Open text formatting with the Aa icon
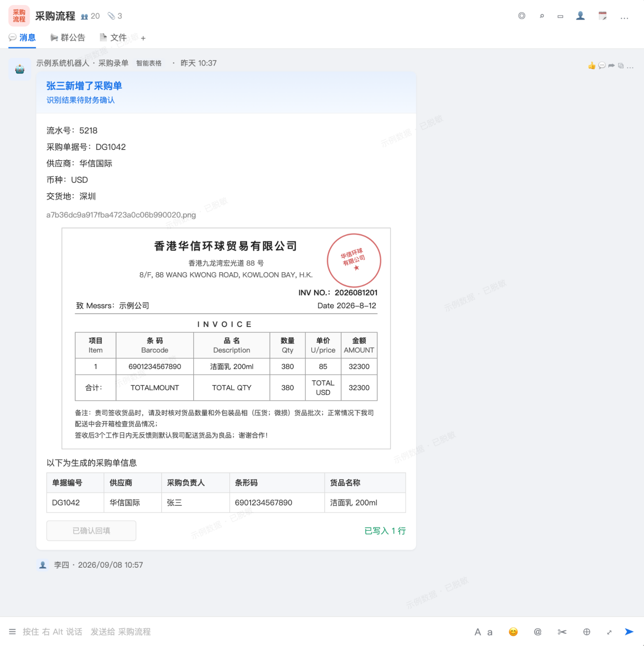The width and height of the screenshot is (644, 646). (483, 632)
